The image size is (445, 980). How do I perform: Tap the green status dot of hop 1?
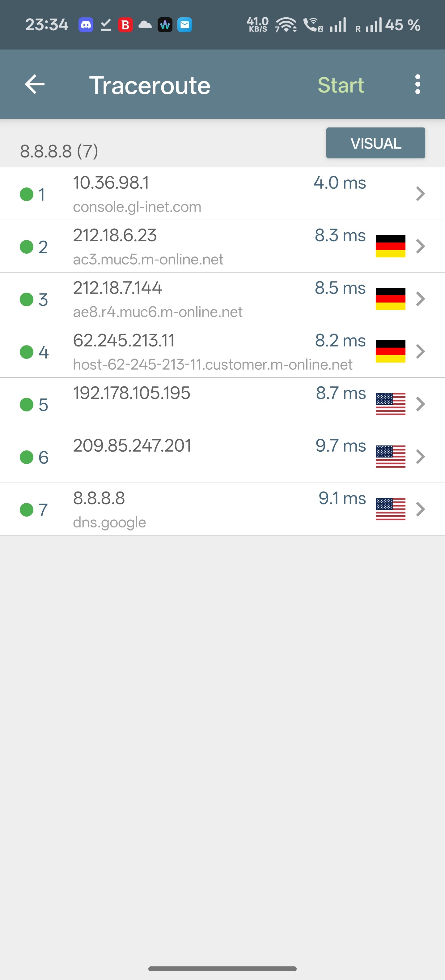click(x=27, y=194)
